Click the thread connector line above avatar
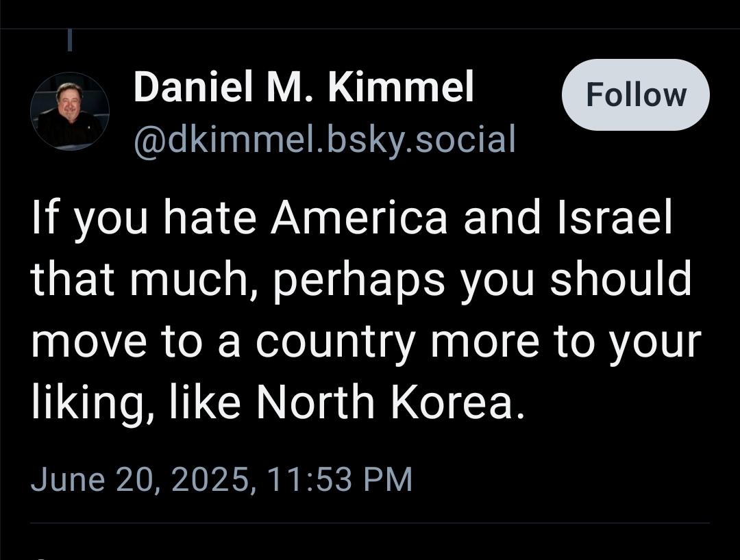The width and height of the screenshot is (740, 560). click(70, 40)
